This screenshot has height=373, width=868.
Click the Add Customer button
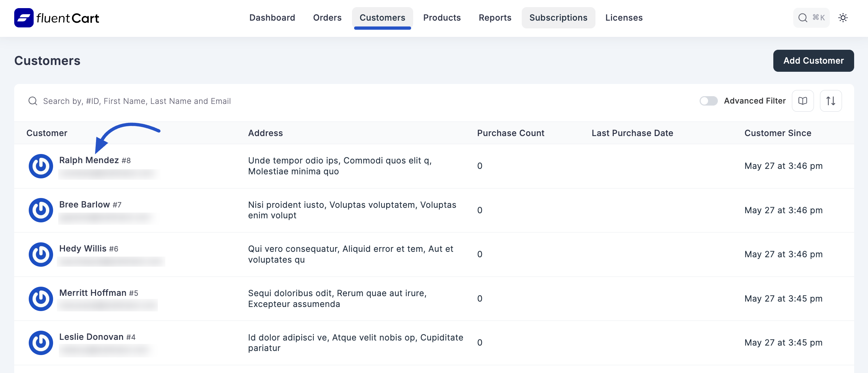(813, 61)
